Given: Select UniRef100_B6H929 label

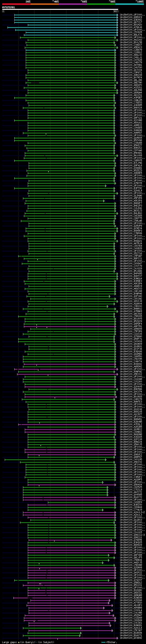Looking at the screenshot, I should click(131, 545).
